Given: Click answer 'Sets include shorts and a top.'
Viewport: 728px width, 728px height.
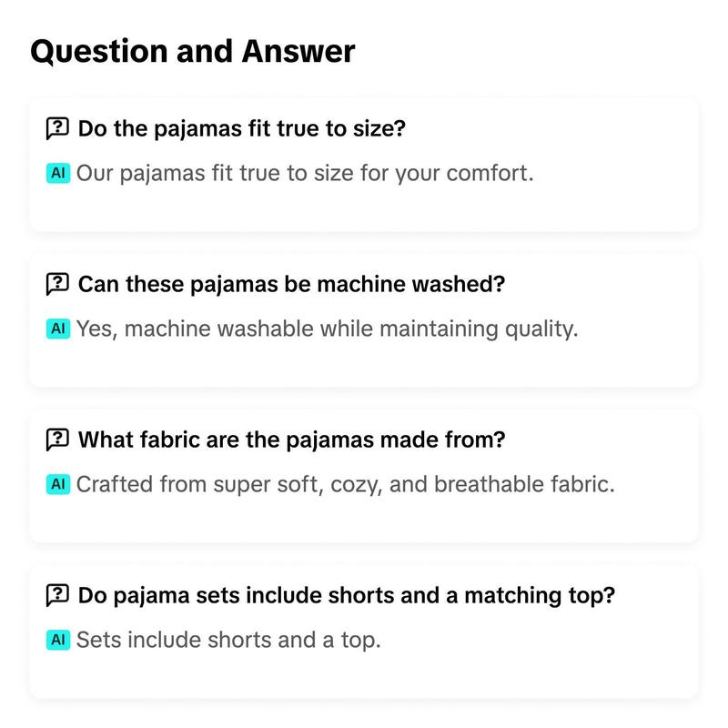Looking at the screenshot, I should click(228, 641).
